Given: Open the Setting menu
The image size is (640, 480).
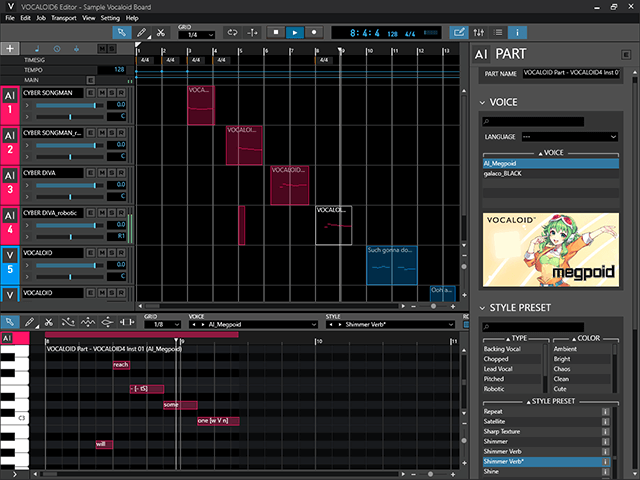Looking at the screenshot, I should point(110,18).
